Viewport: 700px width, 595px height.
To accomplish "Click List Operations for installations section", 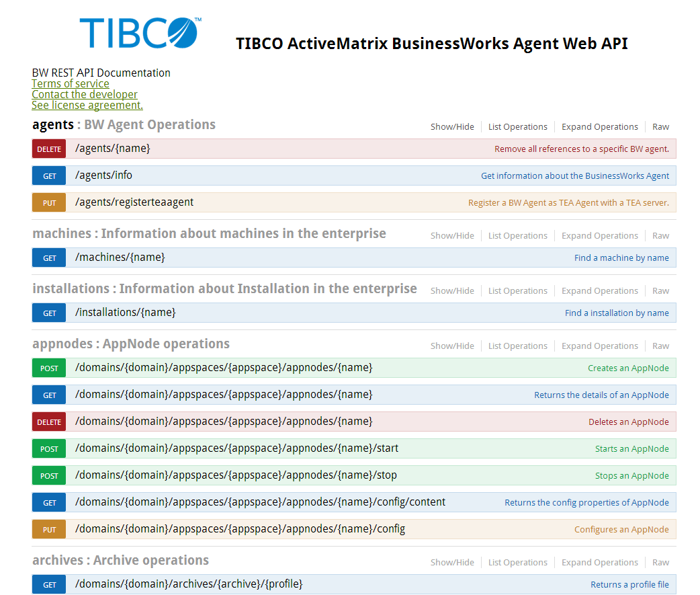I will (x=517, y=291).
